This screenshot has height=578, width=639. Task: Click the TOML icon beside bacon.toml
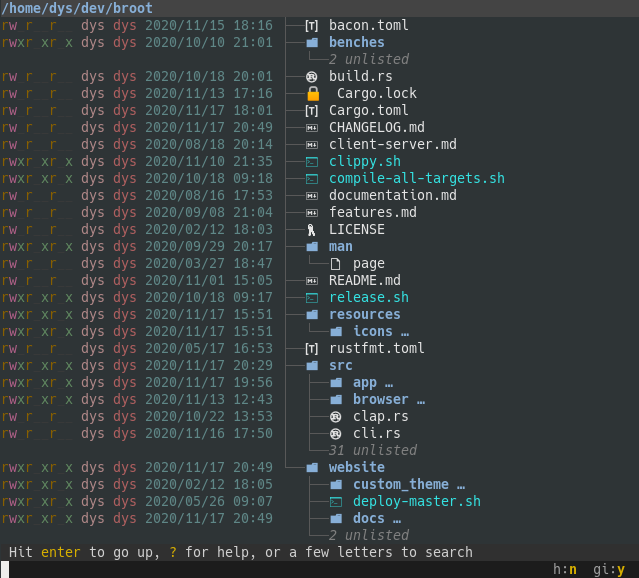tap(312, 26)
